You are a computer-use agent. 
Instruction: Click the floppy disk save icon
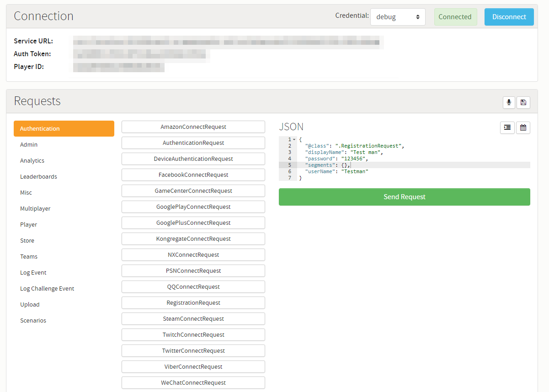tap(523, 103)
